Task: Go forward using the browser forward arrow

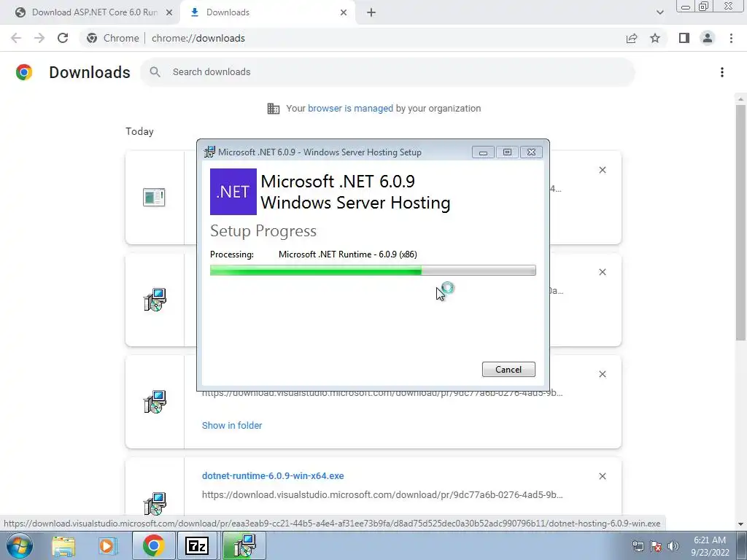Action: coord(39,38)
